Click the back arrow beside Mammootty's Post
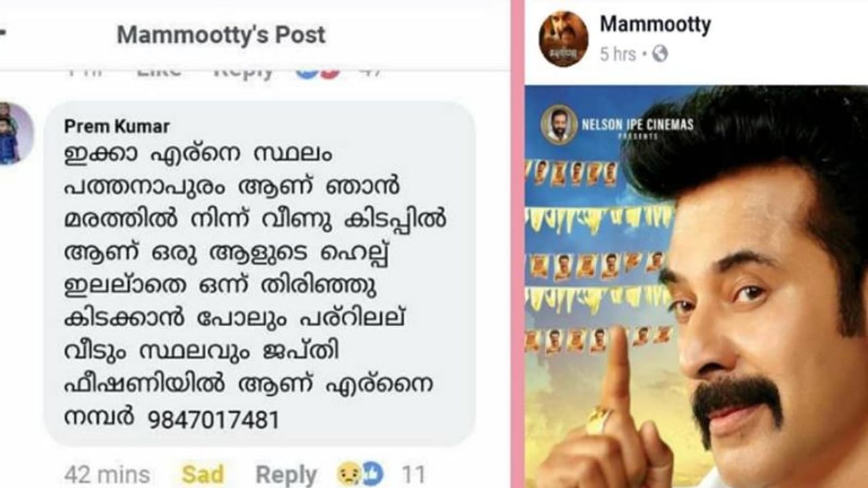868x488 pixels. point(3,34)
